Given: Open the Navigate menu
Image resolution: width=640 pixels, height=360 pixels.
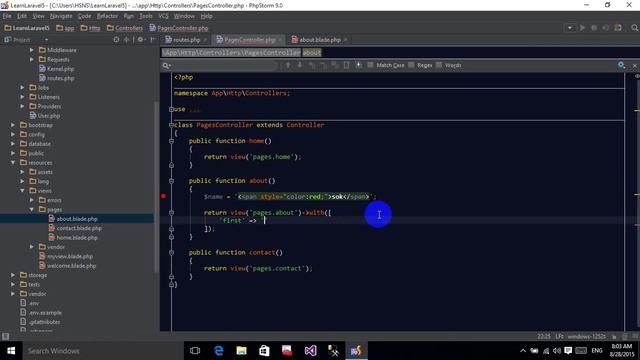Looking at the screenshot, I should point(61,16).
